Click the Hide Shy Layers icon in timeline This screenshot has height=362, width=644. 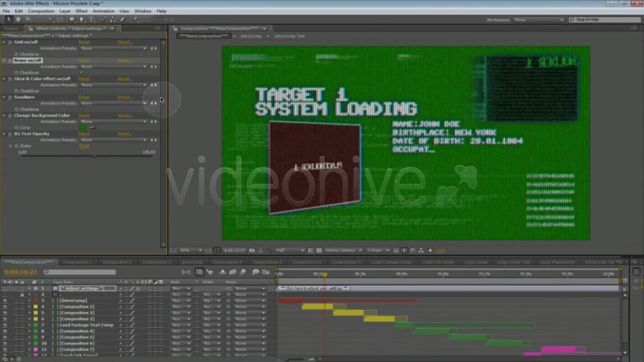(222, 271)
